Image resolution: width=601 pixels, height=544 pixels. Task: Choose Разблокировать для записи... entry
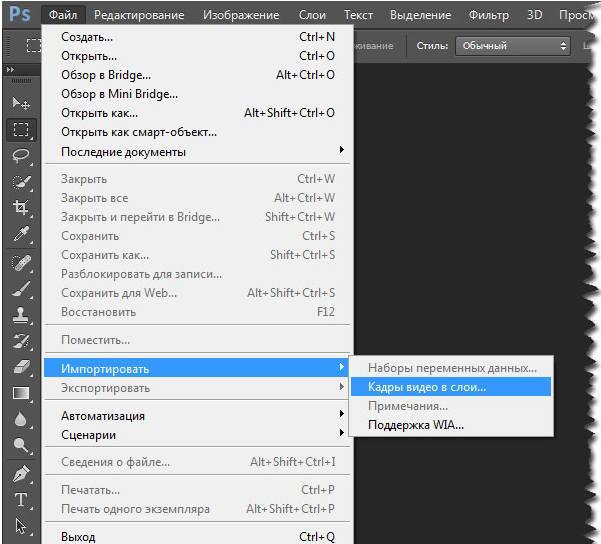coord(197,274)
